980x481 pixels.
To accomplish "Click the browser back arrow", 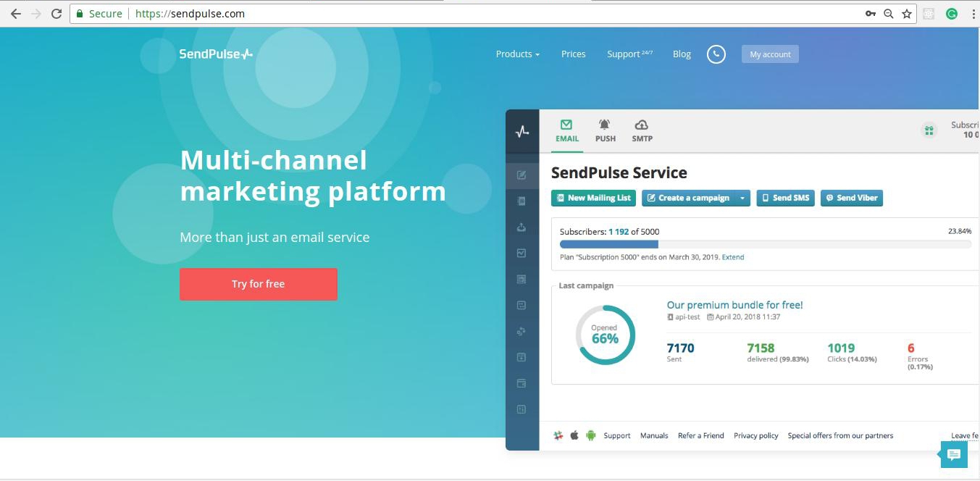I will click(x=15, y=14).
